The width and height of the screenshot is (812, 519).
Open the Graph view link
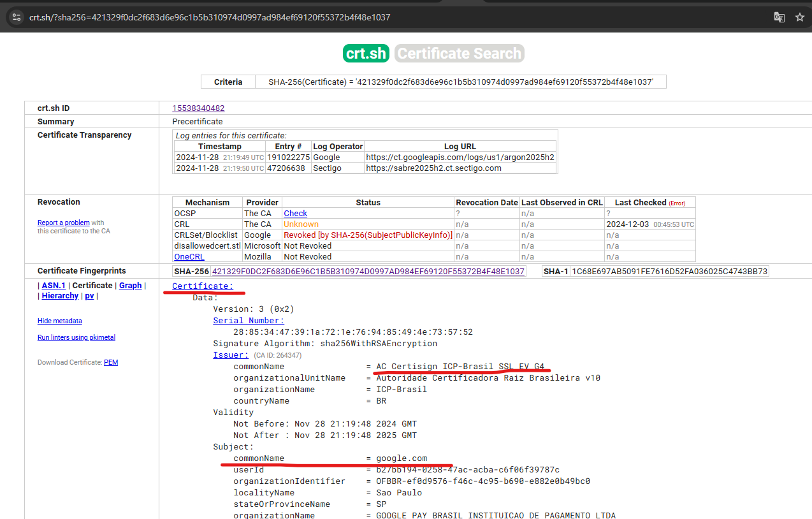[131, 286]
